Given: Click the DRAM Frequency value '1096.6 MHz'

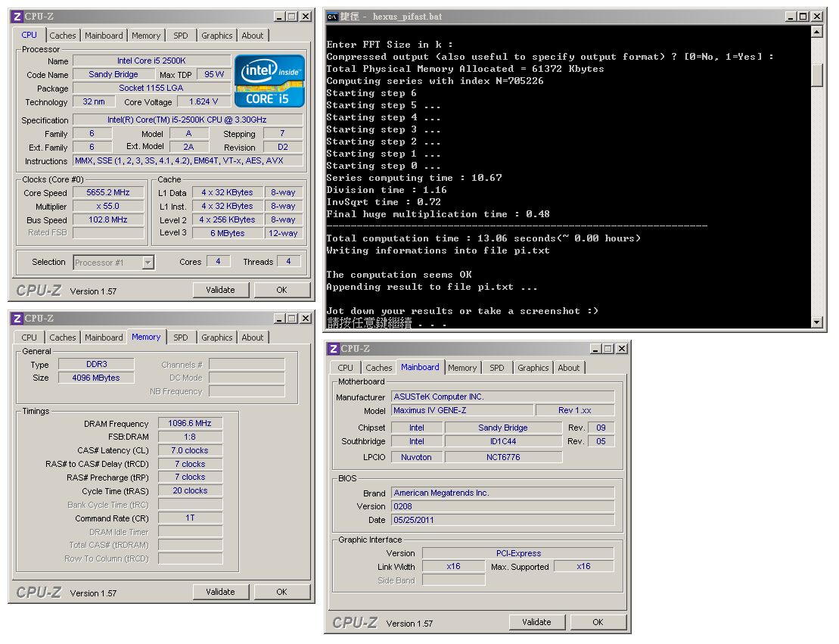Looking at the screenshot, I should [x=190, y=424].
